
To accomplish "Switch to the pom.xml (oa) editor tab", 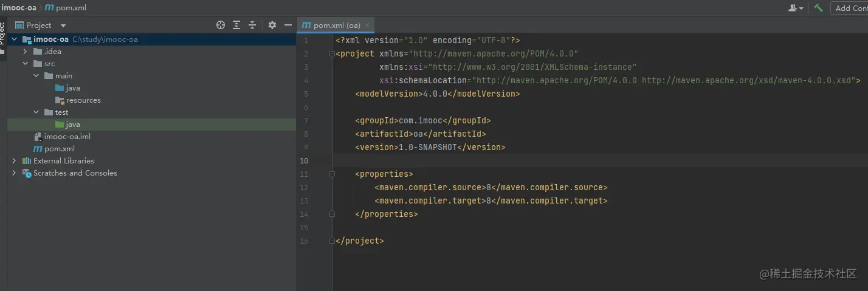I will tap(336, 25).
